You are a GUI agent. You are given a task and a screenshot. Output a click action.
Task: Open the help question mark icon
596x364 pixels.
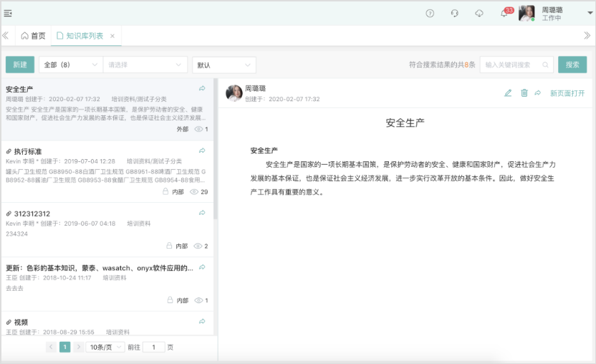(x=430, y=14)
